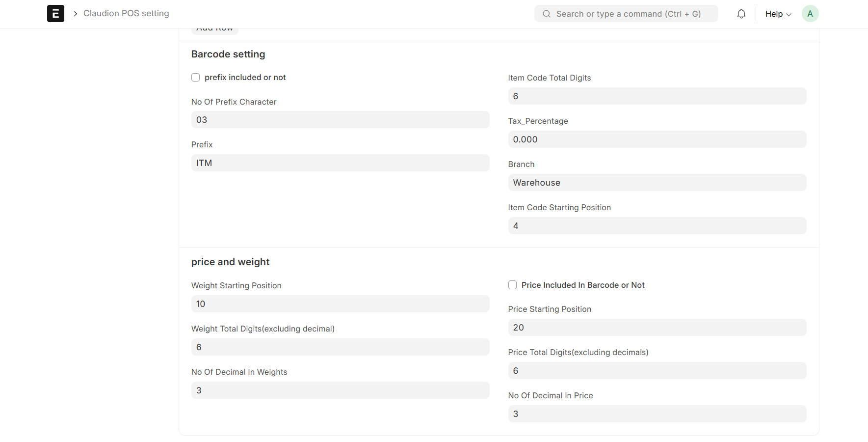Screen dimensions: 868x442
Task: Click the Weight Starting Position field
Action: pos(340,304)
